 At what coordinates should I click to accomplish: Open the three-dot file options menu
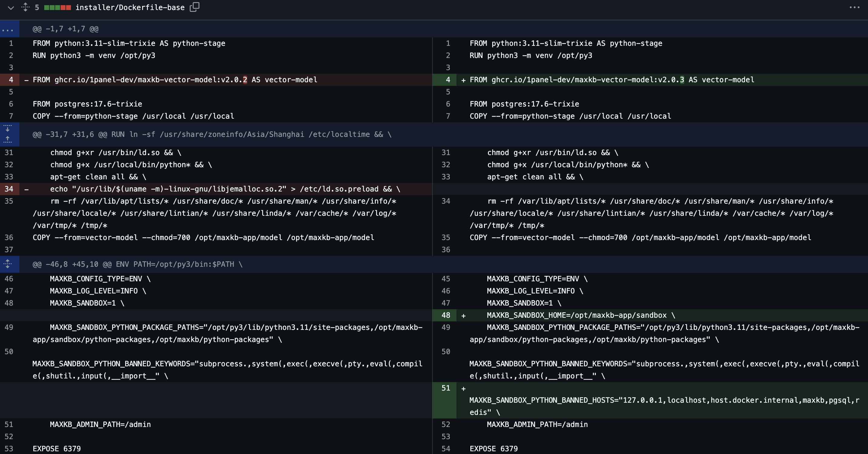pyautogui.click(x=854, y=7)
